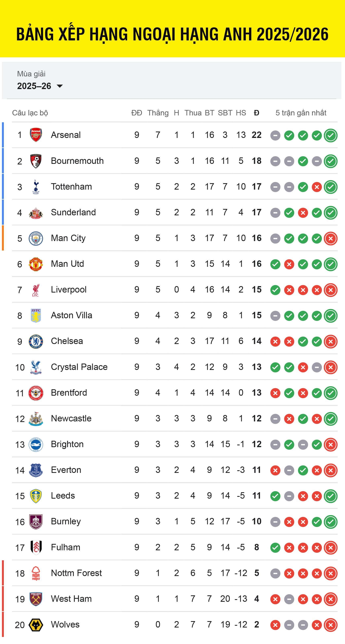The height and width of the screenshot is (644, 345).
Task: Click the Chelsea club crest
Action: tap(36, 341)
